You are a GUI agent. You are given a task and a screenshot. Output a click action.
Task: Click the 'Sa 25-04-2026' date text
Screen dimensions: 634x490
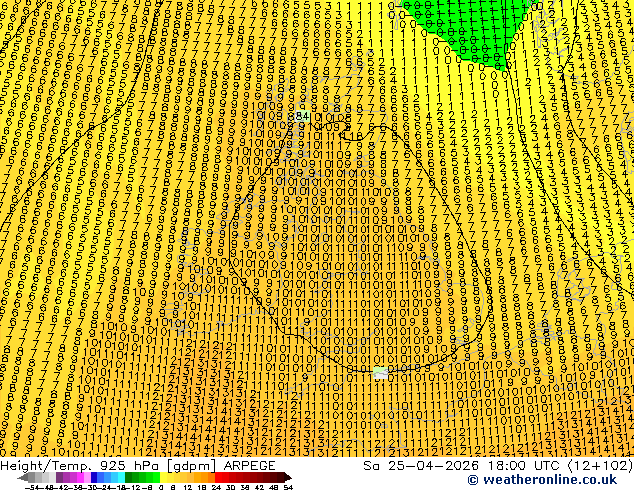[x=421, y=466]
